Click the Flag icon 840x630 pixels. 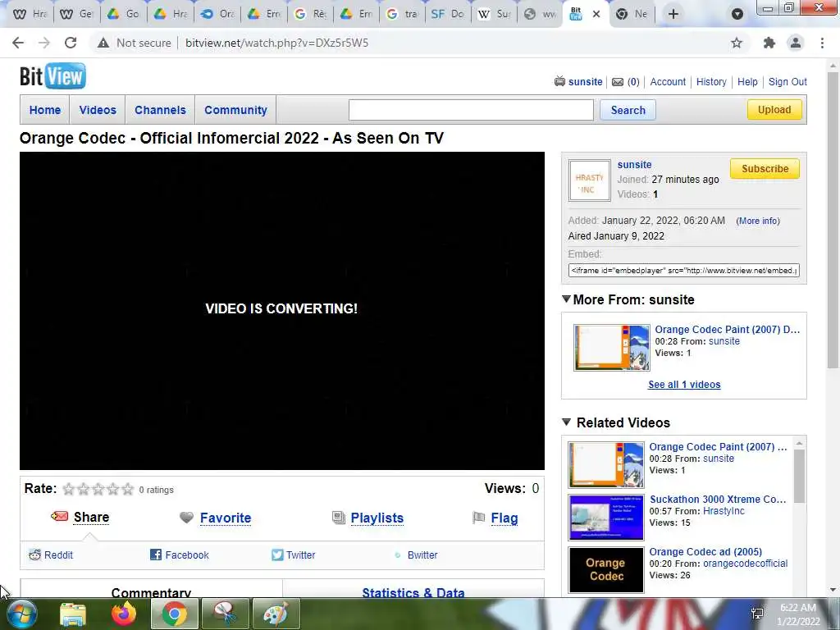point(478,518)
